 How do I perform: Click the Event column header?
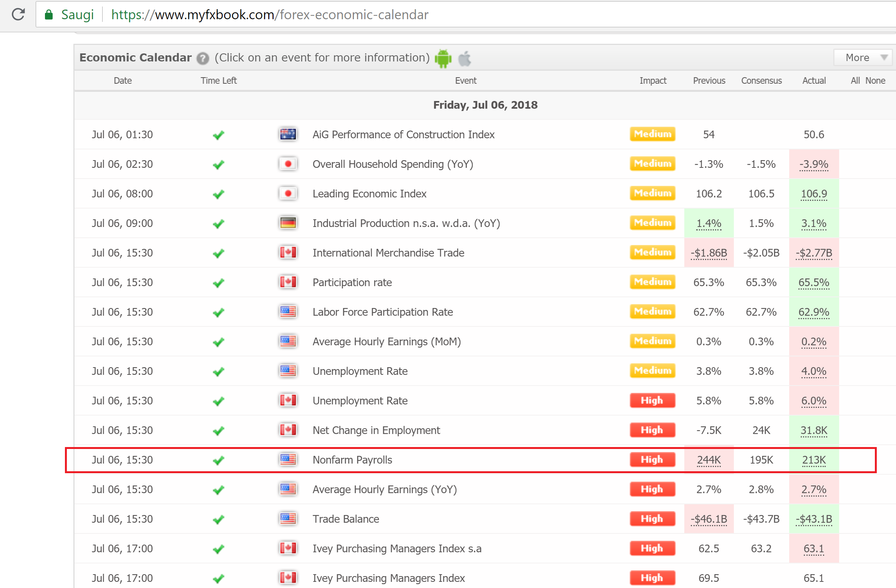click(x=466, y=81)
